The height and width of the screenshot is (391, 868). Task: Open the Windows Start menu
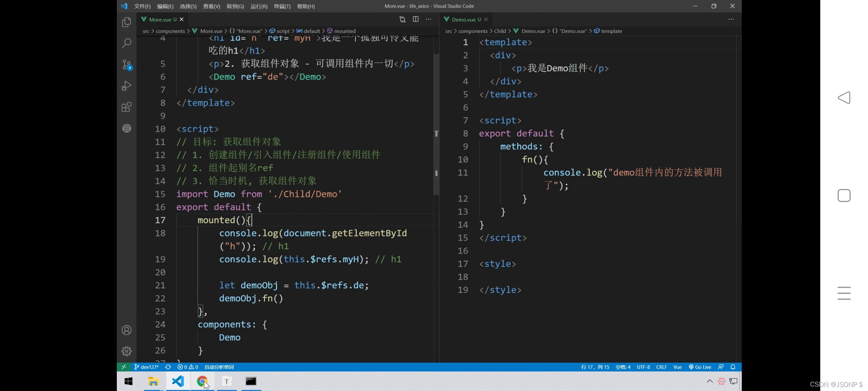click(x=128, y=381)
